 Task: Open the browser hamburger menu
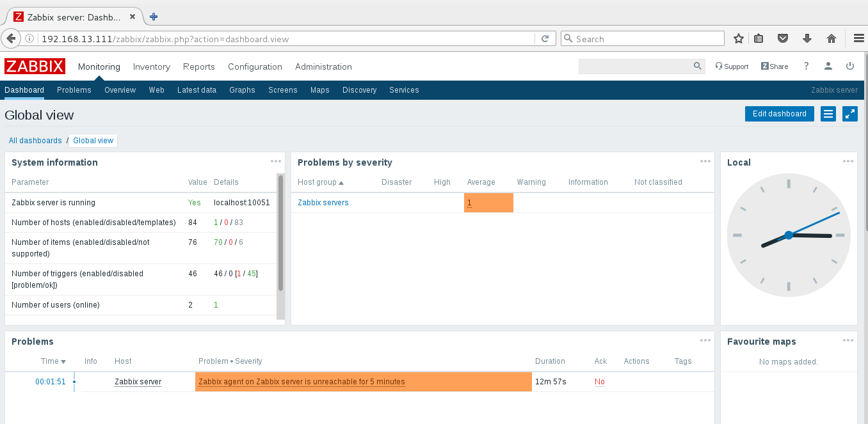tap(859, 39)
